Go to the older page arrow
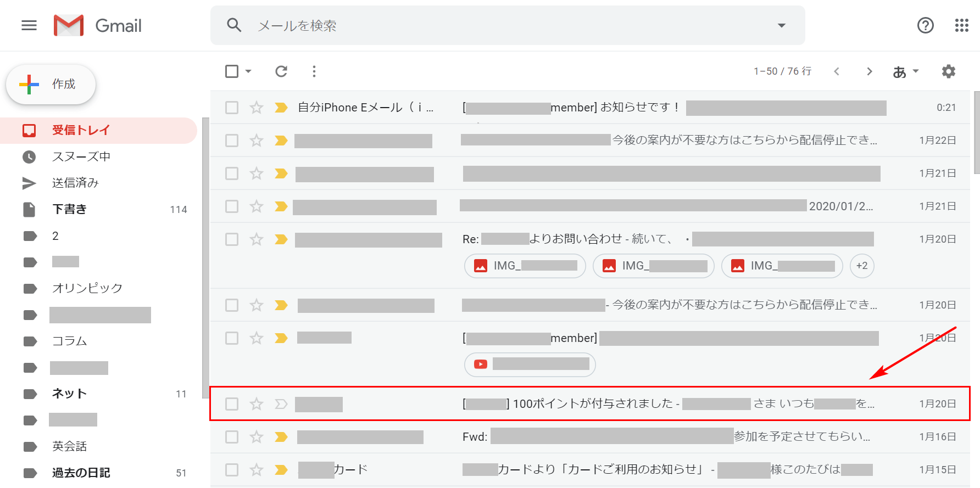980x488 pixels. pos(869,71)
